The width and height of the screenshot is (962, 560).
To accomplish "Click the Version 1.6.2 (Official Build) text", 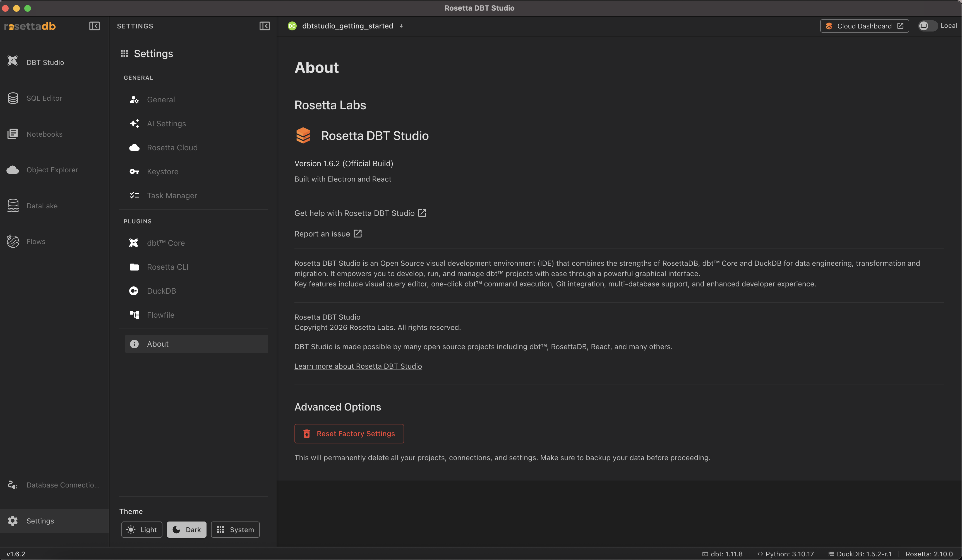I will (344, 163).
